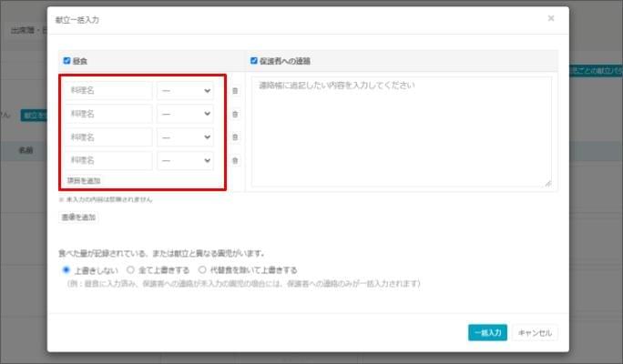Open the dropdown in the first dish row

(185, 90)
